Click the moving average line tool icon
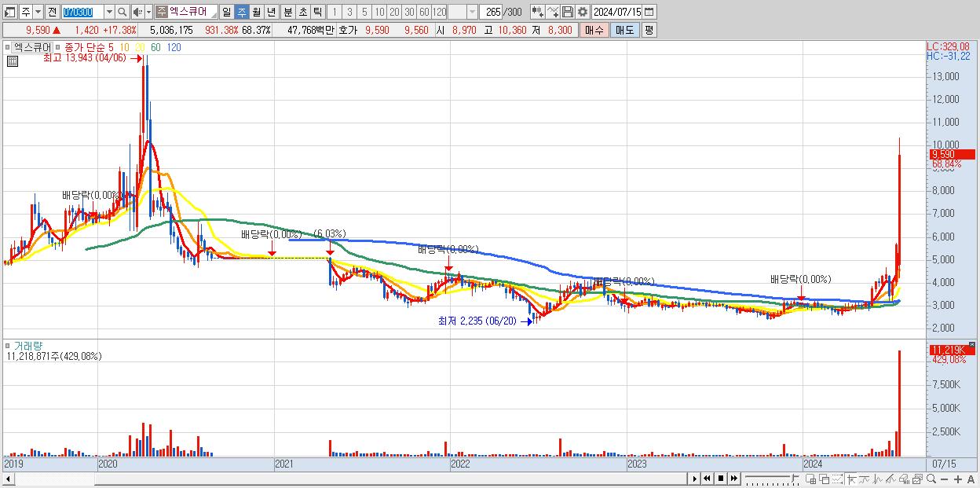Screen dimensions: 980x488 tap(865, 479)
